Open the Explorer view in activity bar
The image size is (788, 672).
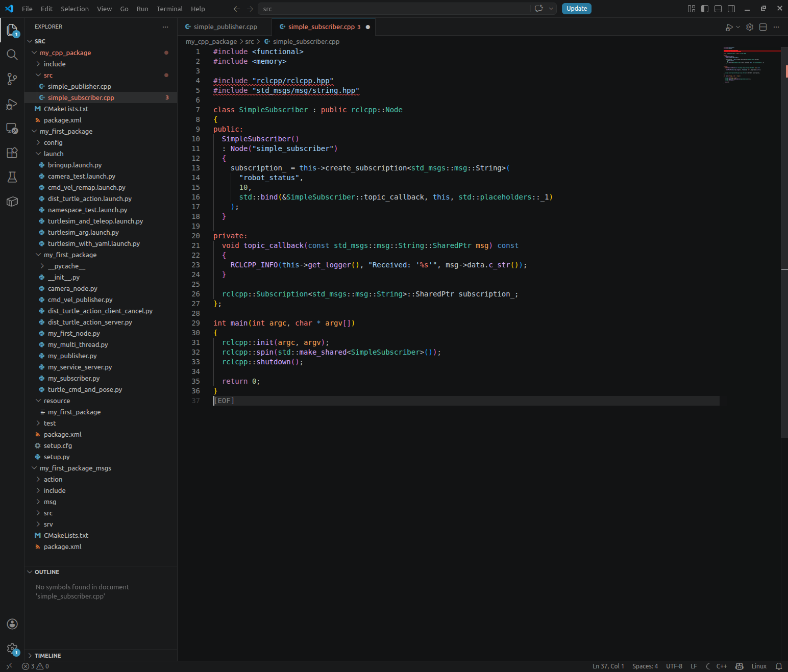pyautogui.click(x=12, y=30)
